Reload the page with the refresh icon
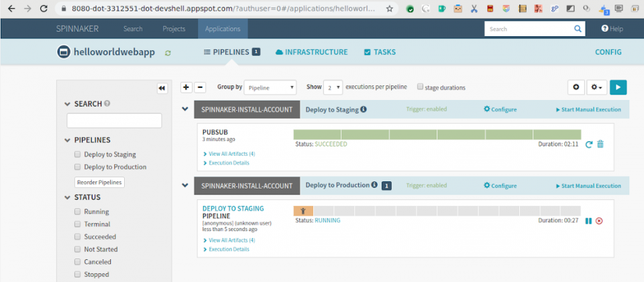 tap(44, 9)
